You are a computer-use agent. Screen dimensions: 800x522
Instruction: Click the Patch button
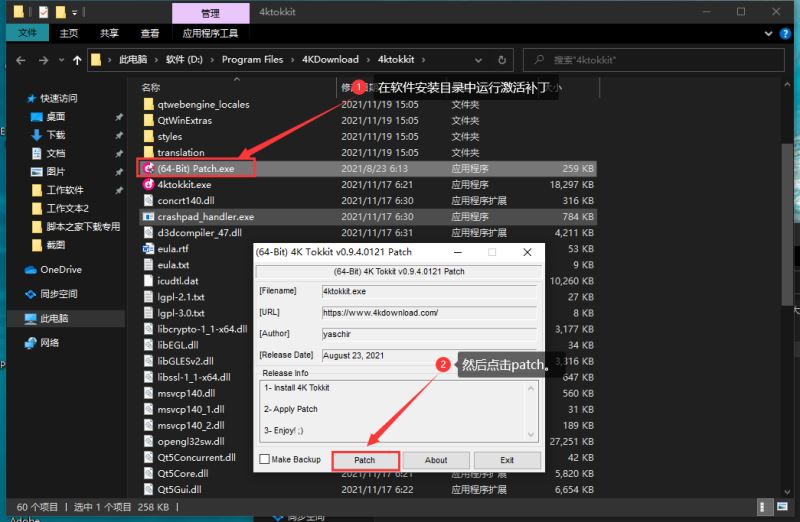coord(365,460)
